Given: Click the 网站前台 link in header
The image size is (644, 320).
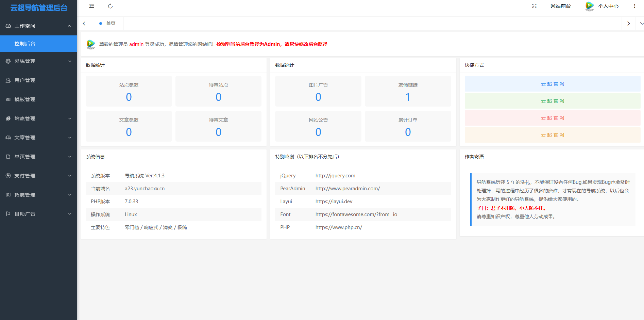Looking at the screenshot, I should [560, 6].
